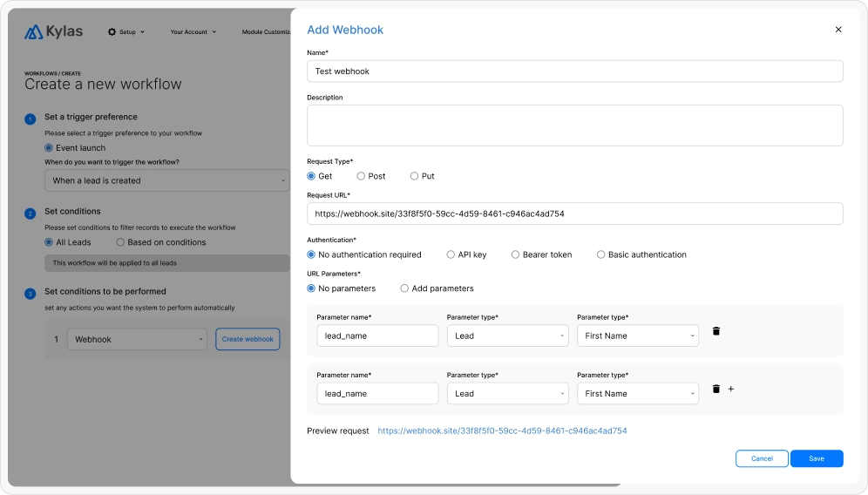Choose API key authentication

pos(451,254)
